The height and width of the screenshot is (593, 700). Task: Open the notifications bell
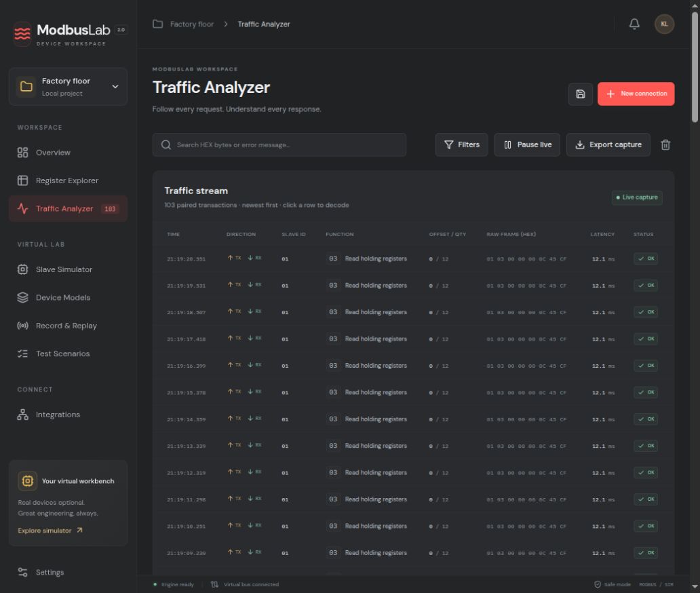[x=634, y=24]
